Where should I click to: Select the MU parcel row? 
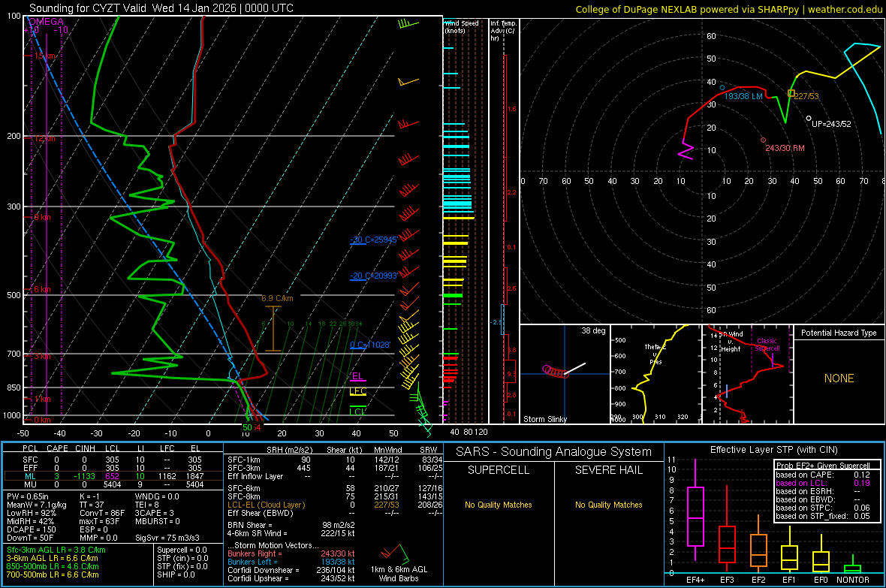(113, 484)
